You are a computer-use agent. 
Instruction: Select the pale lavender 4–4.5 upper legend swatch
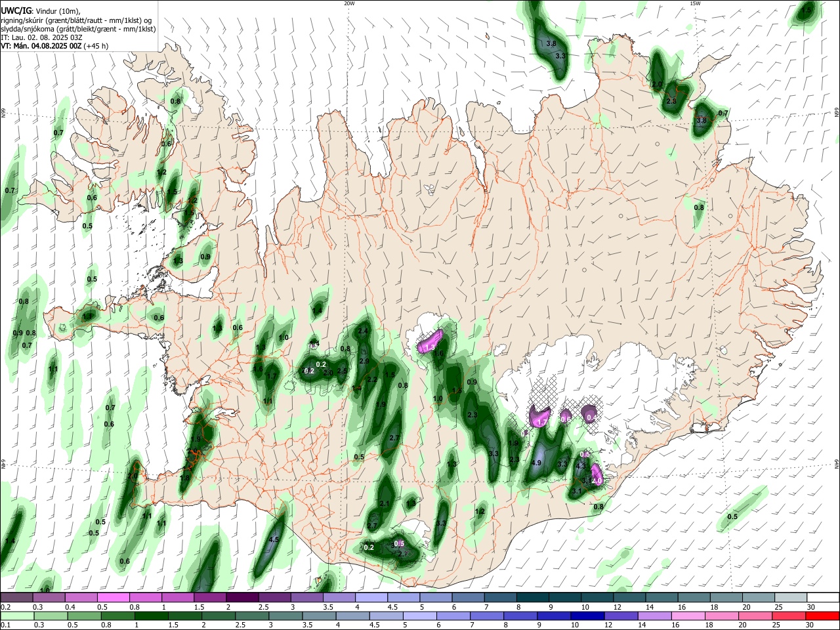click(x=371, y=598)
